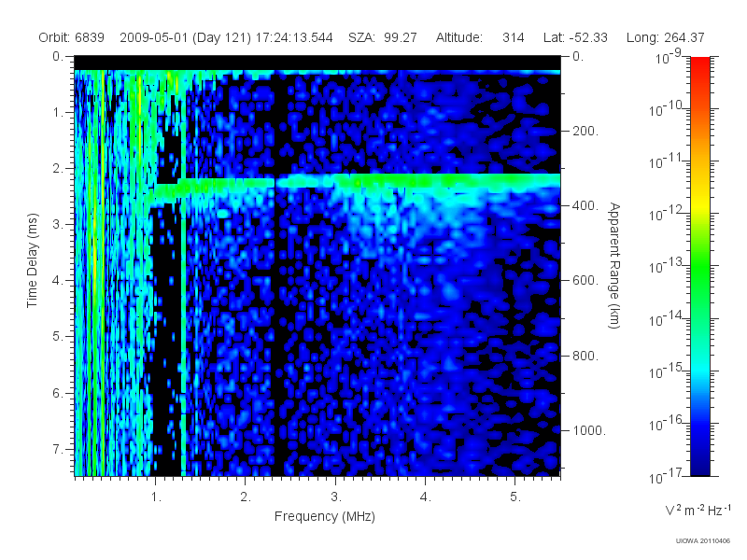Click the 10^-16 colorbar tick label
This screenshot has width=747, height=560.
(667, 424)
